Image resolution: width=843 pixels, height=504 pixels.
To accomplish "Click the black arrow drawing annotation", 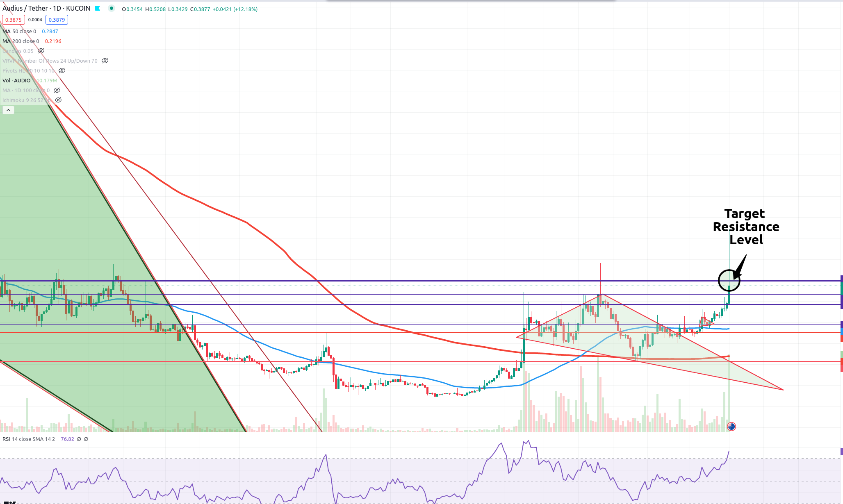I will [740, 266].
